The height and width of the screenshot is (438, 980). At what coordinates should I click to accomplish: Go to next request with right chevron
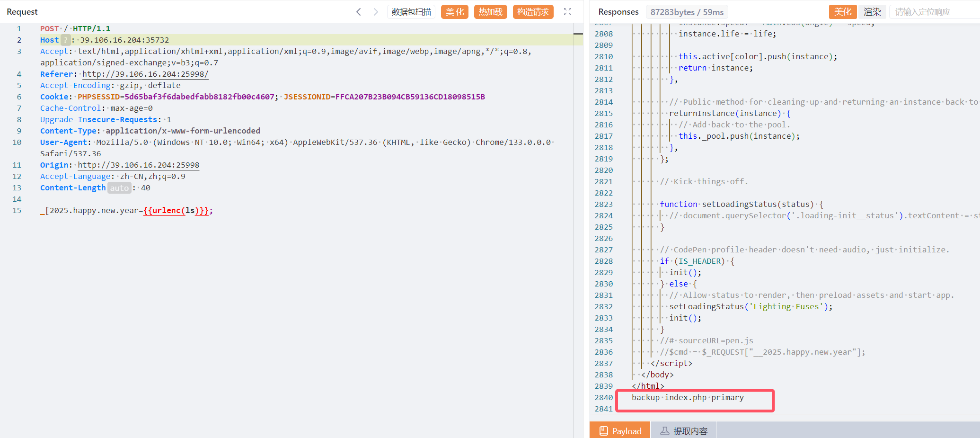tap(376, 12)
